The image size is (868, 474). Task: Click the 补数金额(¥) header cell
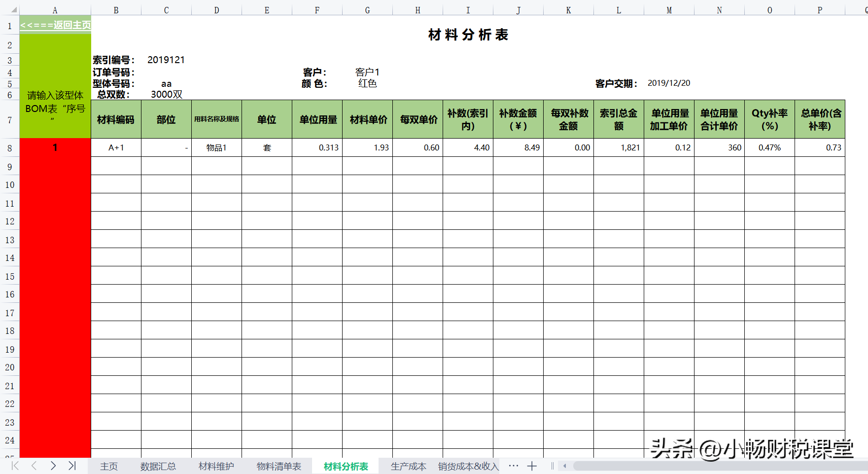(x=519, y=119)
